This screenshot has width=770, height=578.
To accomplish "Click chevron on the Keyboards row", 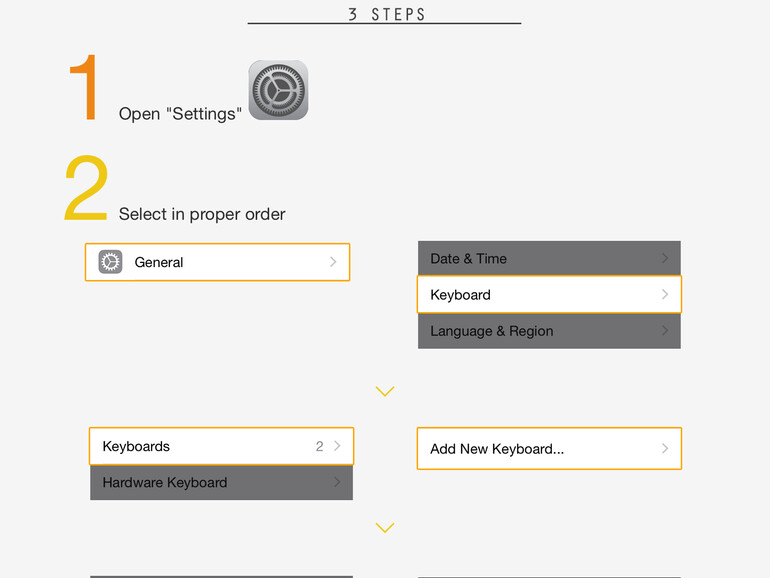I will tap(337, 446).
